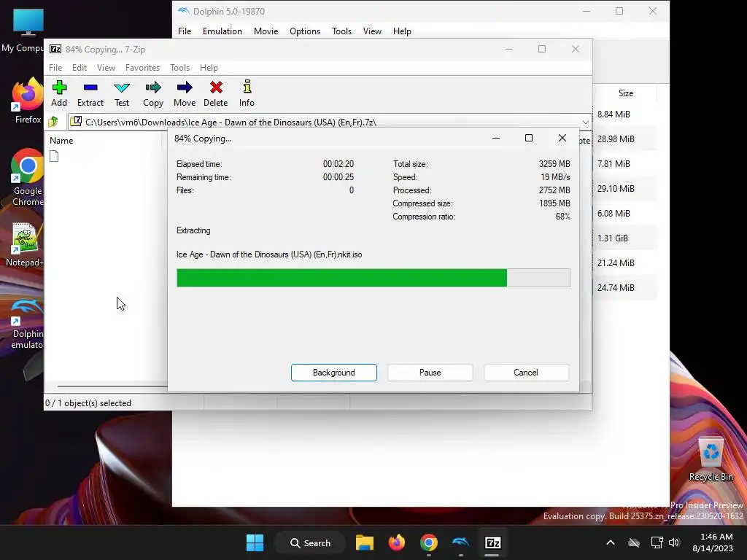
Task: Open the Google Chrome desktop shortcut
Action: click(28, 177)
